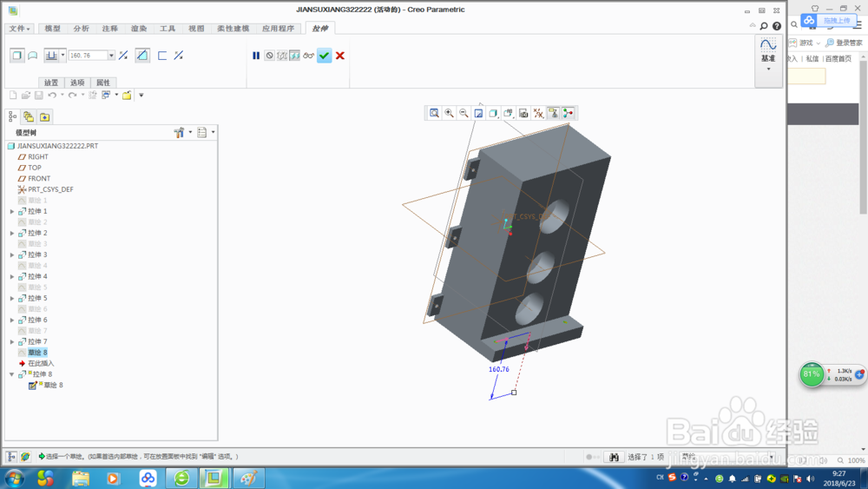The width and height of the screenshot is (868, 489).
Task: Open model tree settings hammer icon
Action: (x=179, y=132)
